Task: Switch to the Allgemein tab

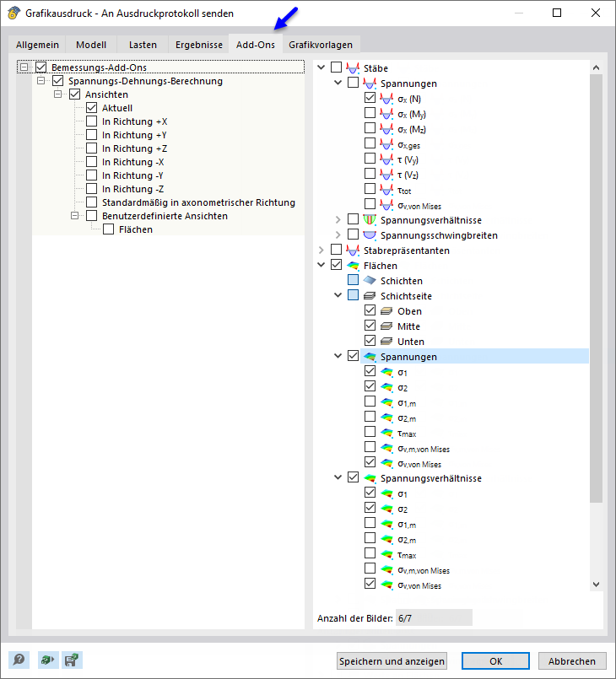Action: [x=37, y=45]
